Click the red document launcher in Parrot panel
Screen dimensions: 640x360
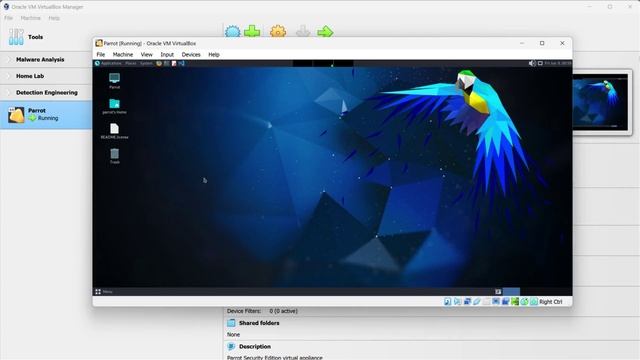tap(174, 63)
